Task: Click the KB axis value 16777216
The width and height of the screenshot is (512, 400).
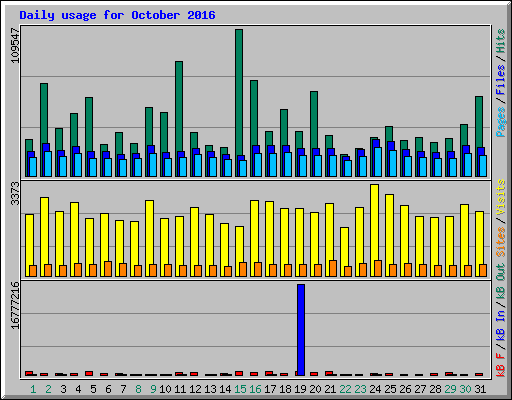Action: click(x=15, y=305)
